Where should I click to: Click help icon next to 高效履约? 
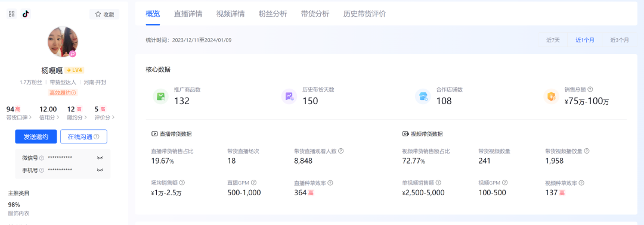click(x=73, y=93)
